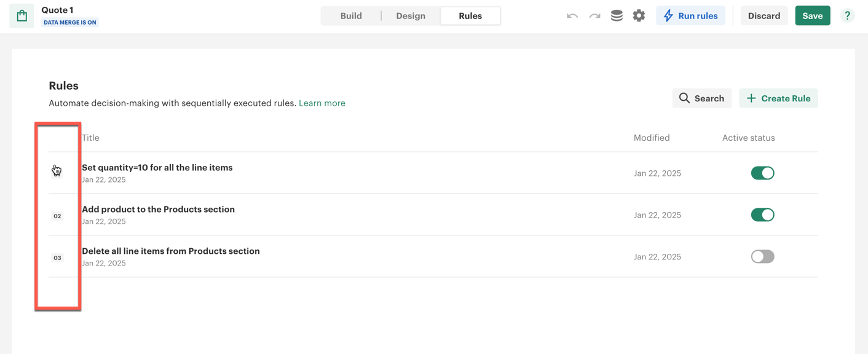Switch to the Build tab
868x354 pixels.
pyautogui.click(x=351, y=16)
